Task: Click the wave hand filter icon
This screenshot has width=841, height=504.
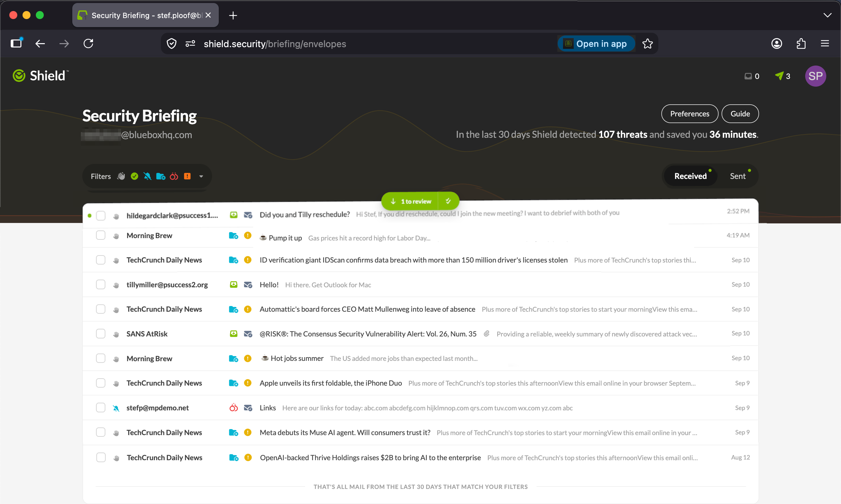Action: [121, 176]
